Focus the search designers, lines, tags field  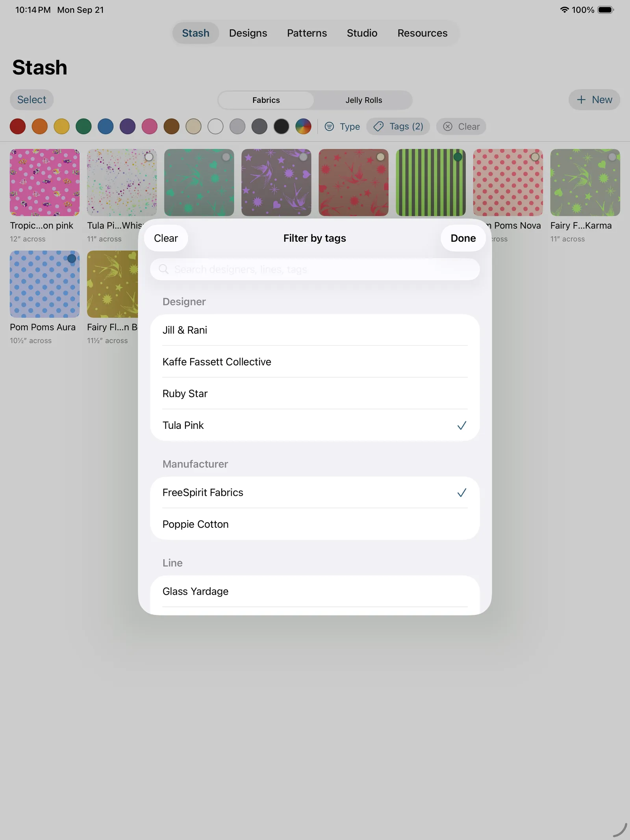(x=315, y=269)
